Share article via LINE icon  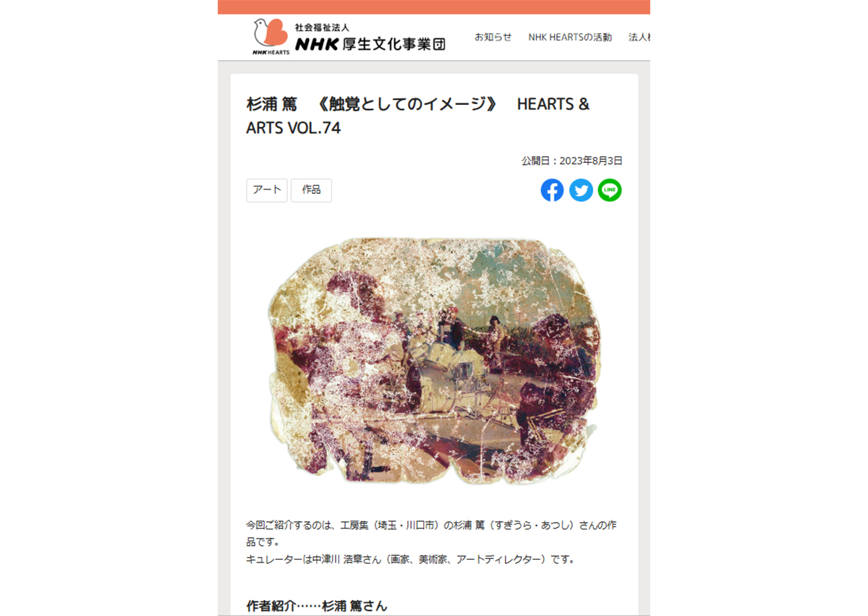[610, 190]
